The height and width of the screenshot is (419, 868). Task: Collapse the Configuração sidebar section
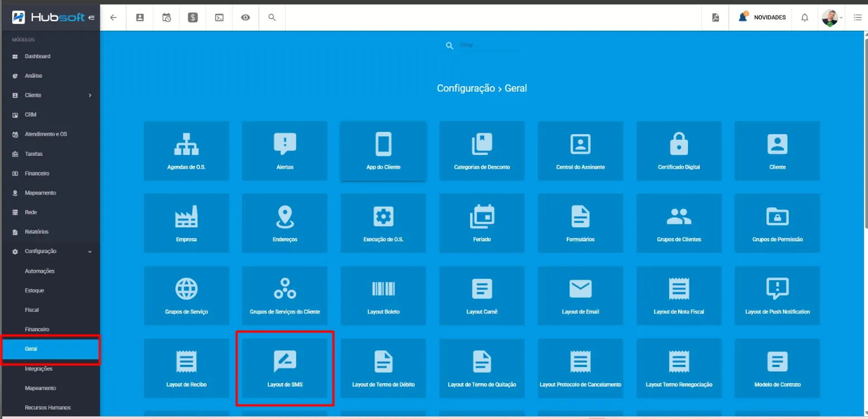coord(90,251)
